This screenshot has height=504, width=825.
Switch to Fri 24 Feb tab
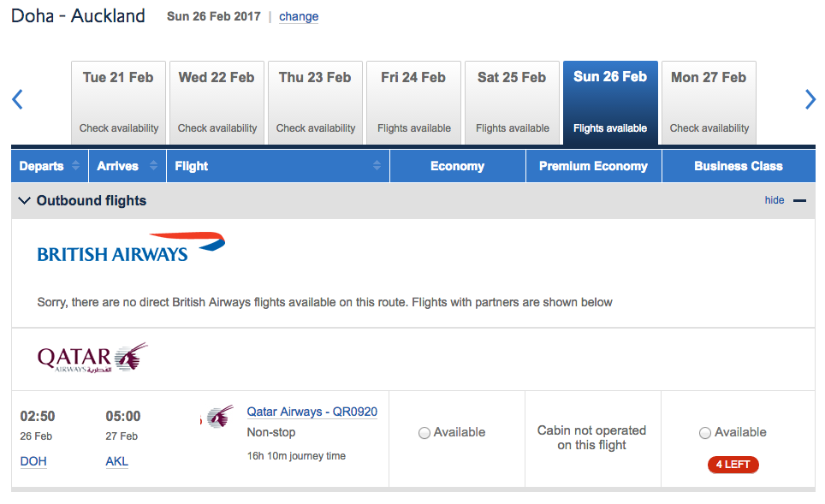tap(413, 102)
